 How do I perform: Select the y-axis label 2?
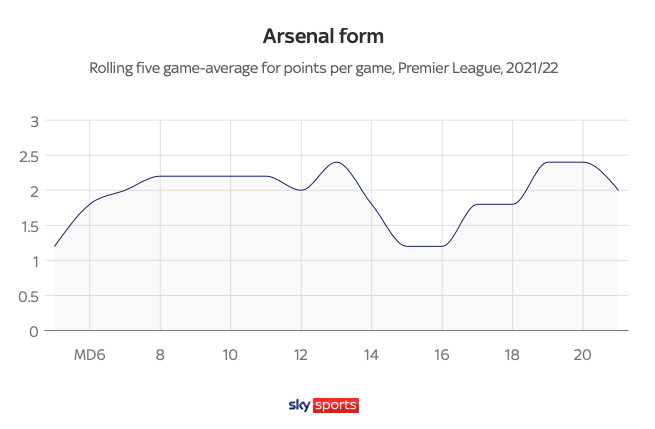tap(34, 191)
